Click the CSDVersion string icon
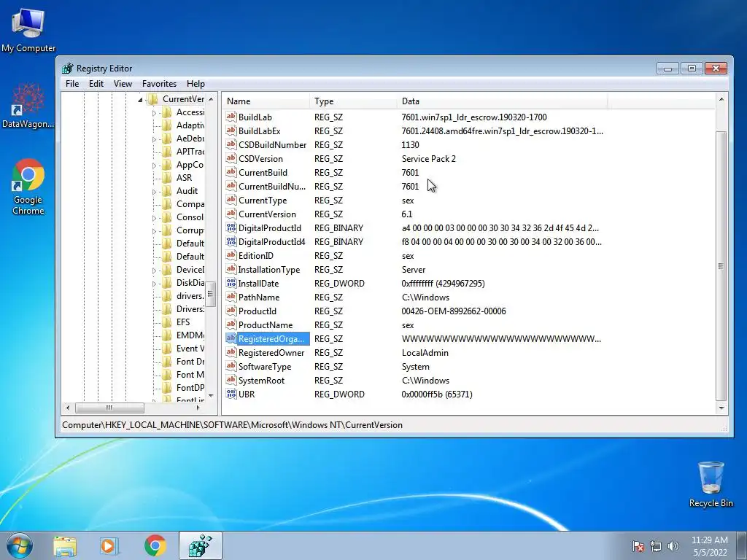This screenshot has height=560, width=747. (x=231, y=158)
